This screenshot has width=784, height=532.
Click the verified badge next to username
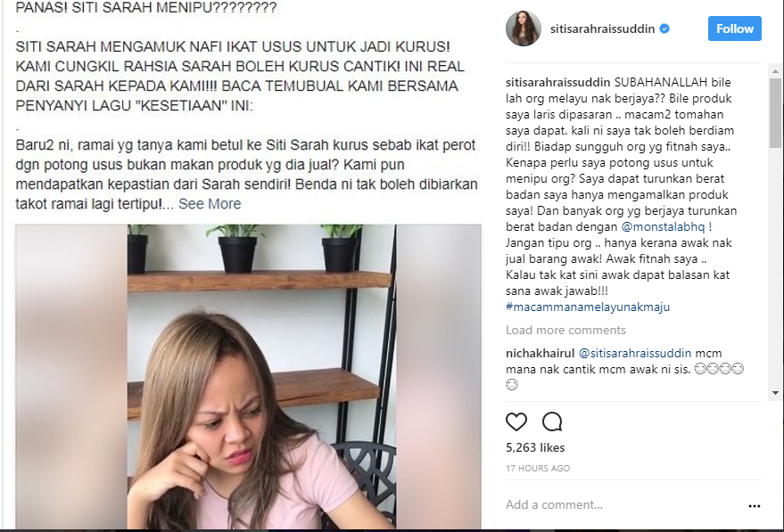coord(664,29)
